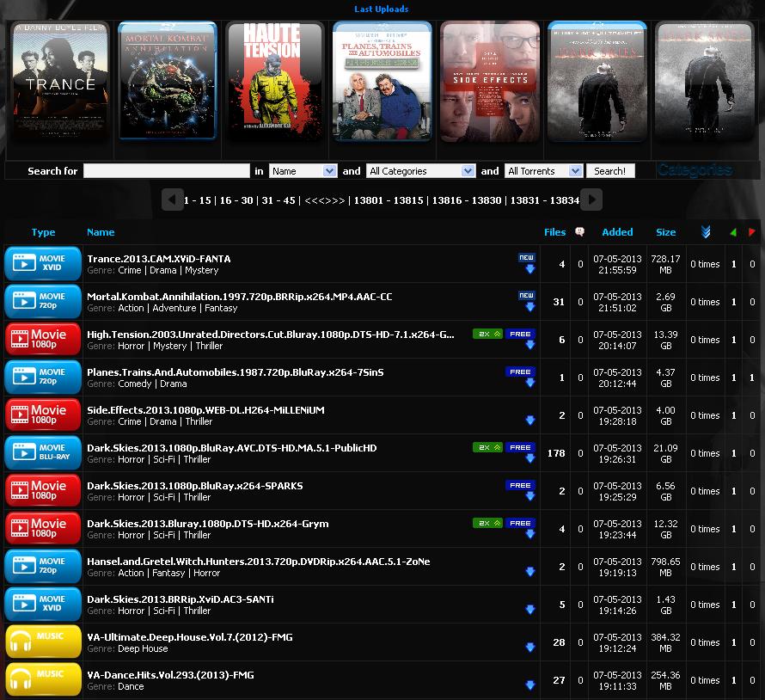The height and width of the screenshot is (700, 765).
Task: Sort list by Added column header
Action: [x=617, y=232]
